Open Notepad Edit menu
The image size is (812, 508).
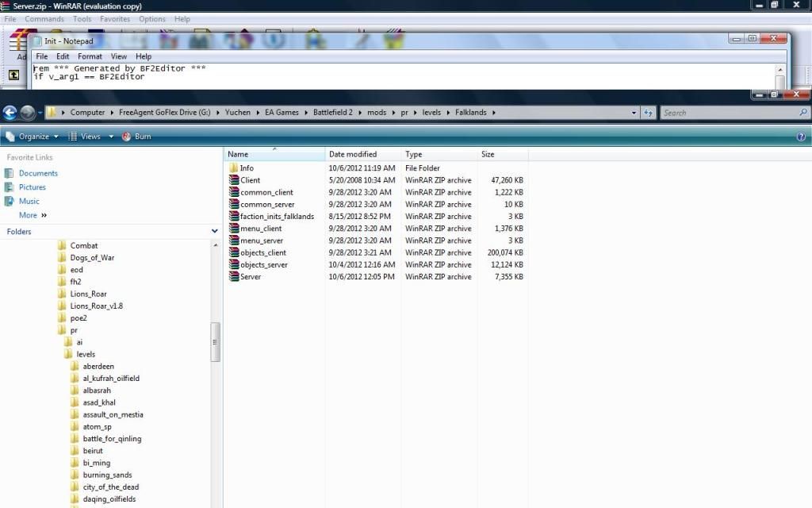click(x=63, y=56)
